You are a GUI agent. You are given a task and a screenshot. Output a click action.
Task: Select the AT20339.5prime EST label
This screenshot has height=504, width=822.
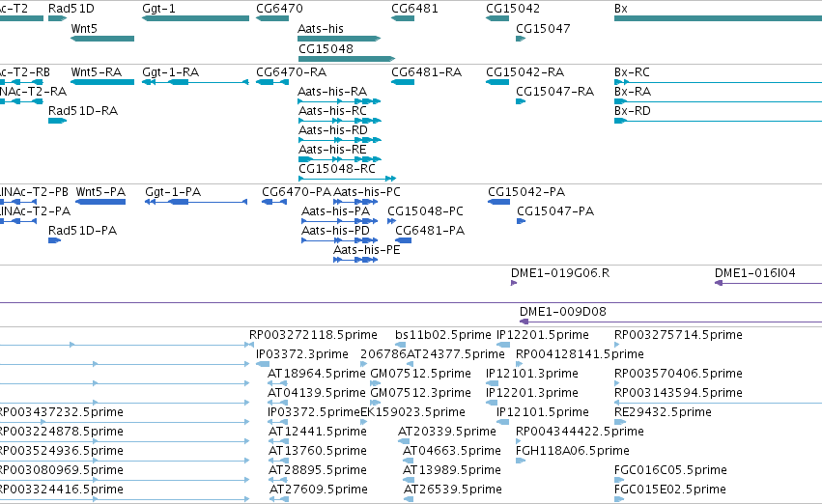[x=446, y=432]
